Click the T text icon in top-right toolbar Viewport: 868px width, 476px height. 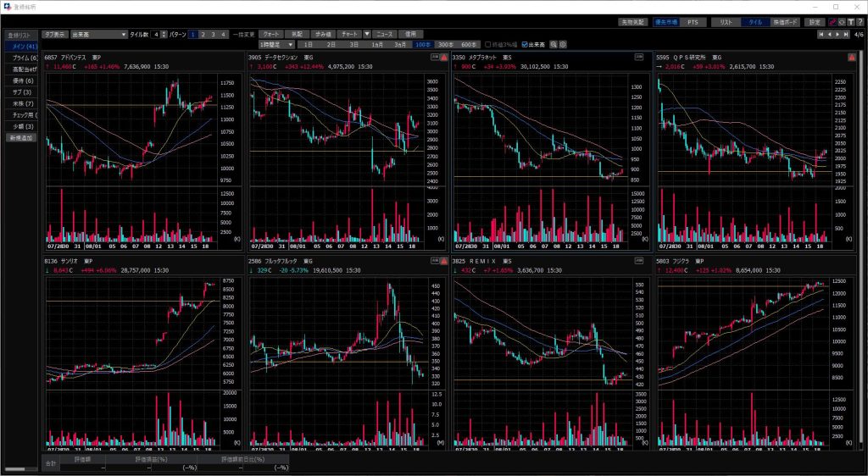click(850, 22)
